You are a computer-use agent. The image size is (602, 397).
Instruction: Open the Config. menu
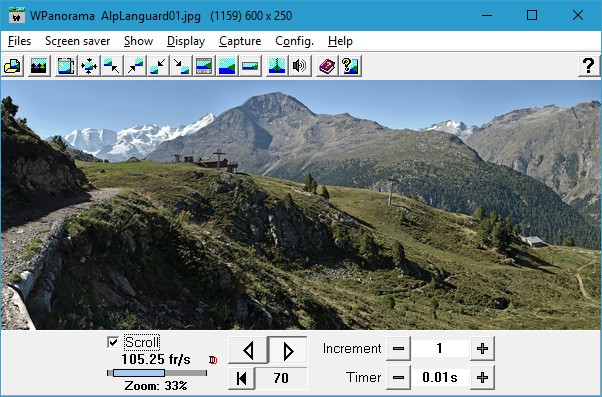coord(295,41)
